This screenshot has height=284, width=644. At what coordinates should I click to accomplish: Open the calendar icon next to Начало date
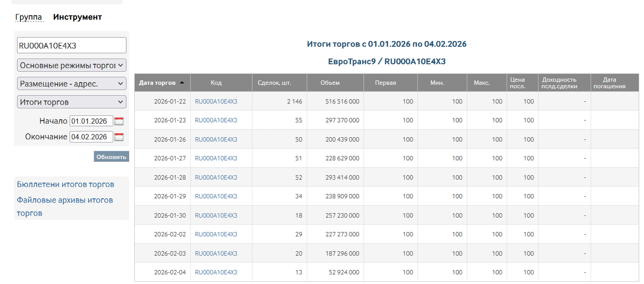click(x=119, y=121)
